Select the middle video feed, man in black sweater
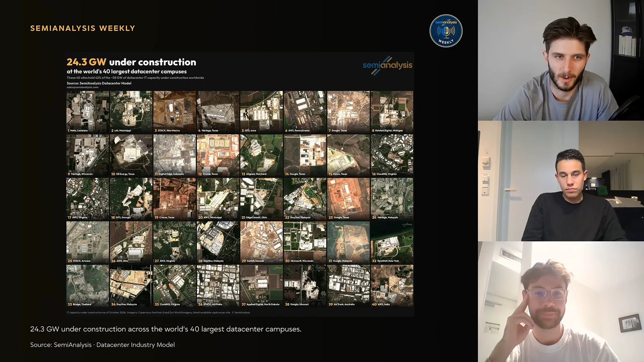Viewport: 644px width, 362px height. point(561,181)
